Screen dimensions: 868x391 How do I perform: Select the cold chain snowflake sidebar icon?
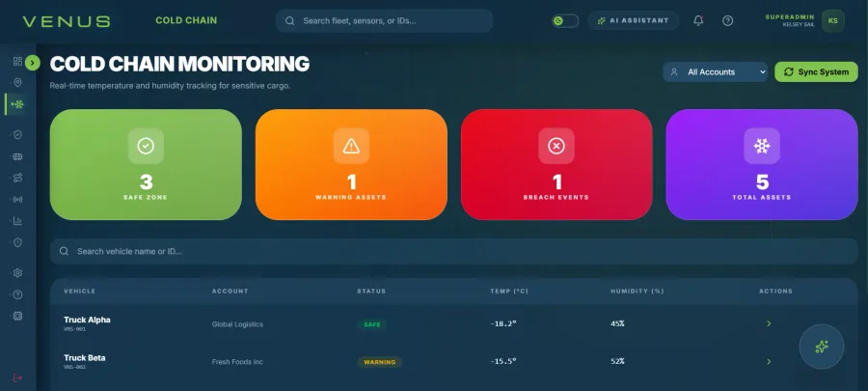(17, 104)
